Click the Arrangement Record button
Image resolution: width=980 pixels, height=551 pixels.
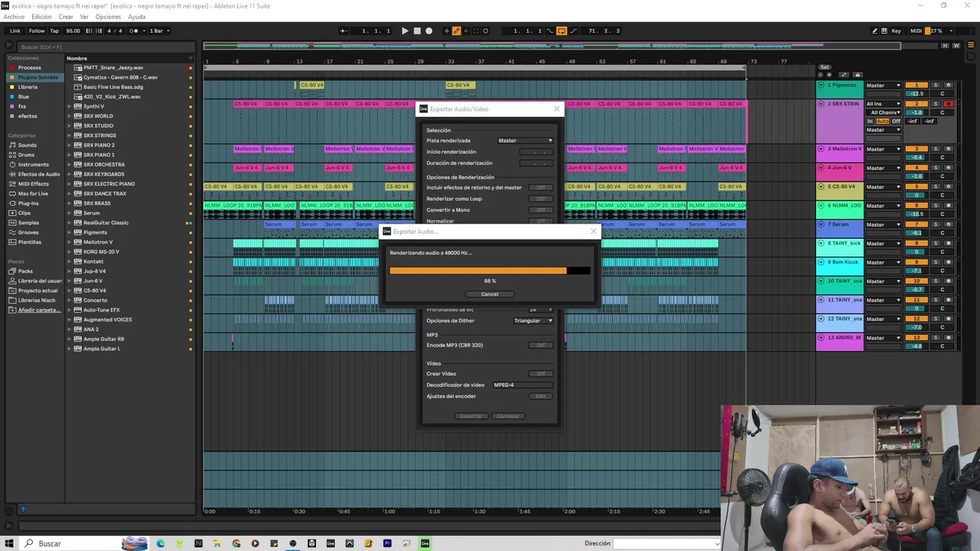tap(429, 31)
